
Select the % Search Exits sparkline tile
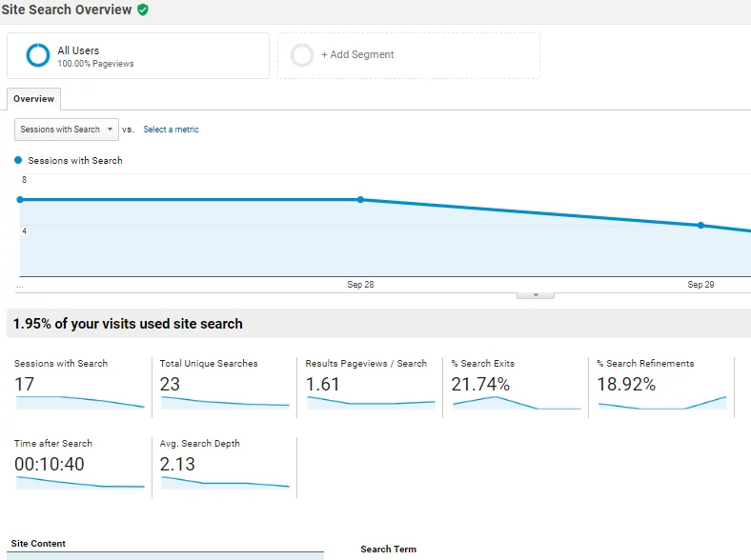(517, 387)
